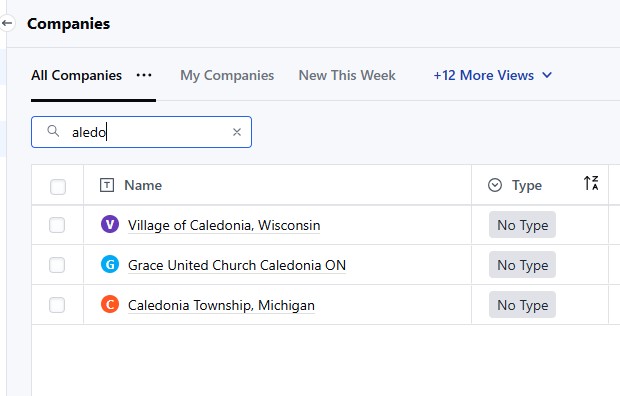Open Village of Caledonia, Wisconsin link
The image size is (620, 396).
tap(224, 225)
